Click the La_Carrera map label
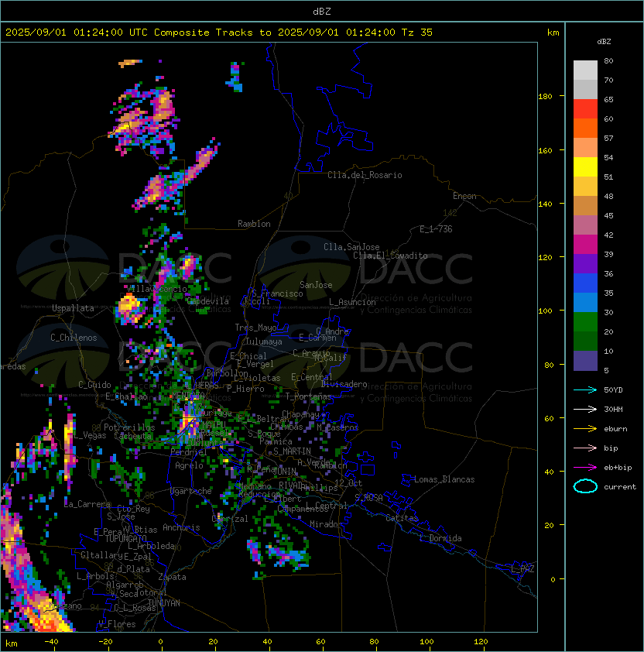This screenshot has width=644, height=652. (x=87, y=504)
